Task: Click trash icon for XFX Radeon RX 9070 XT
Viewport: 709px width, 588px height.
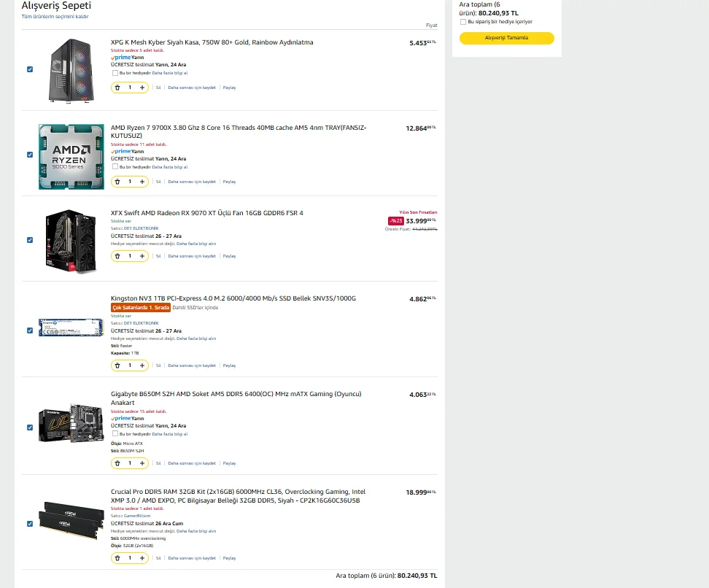Action: tap(117, 256)
